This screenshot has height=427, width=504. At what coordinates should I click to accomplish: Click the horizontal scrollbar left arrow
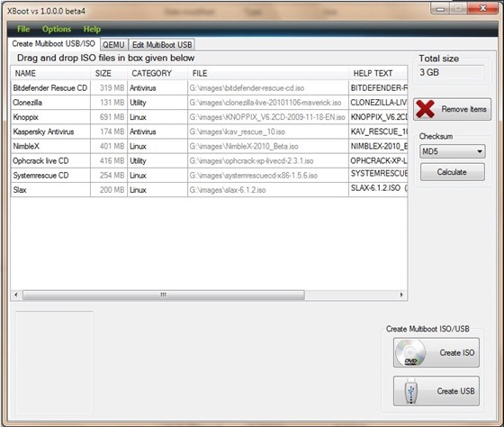tap(16, 295)
